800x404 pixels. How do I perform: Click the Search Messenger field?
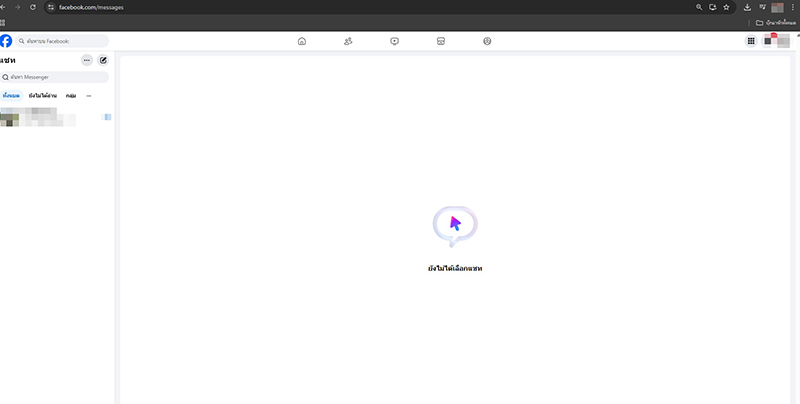(x=55, y=77)
